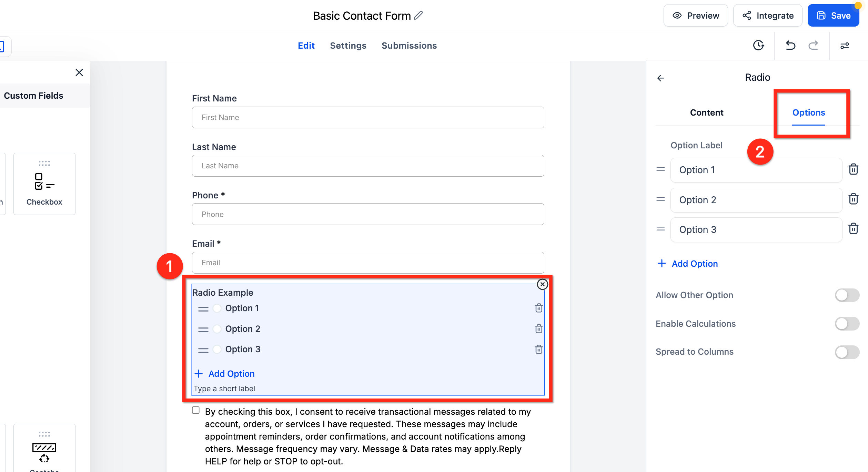868x472 pixels.
Task: Click the Email input field
Action: [368, 263]
